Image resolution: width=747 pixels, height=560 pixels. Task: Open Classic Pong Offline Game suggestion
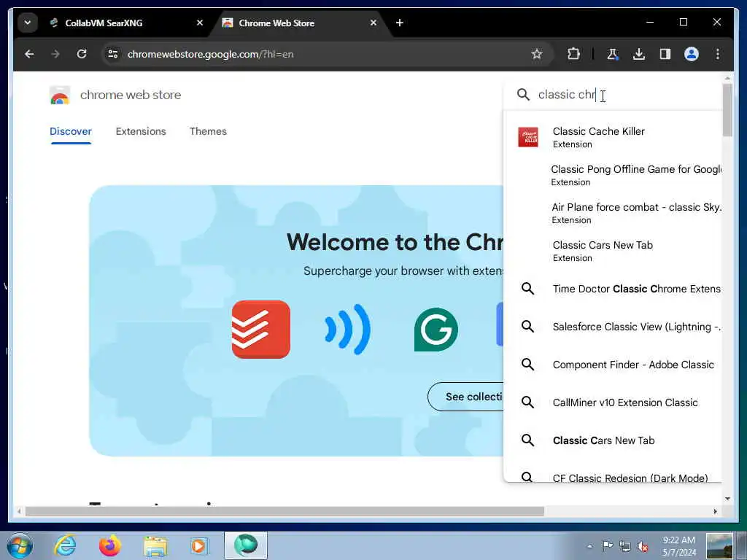[x=613, y=175]
